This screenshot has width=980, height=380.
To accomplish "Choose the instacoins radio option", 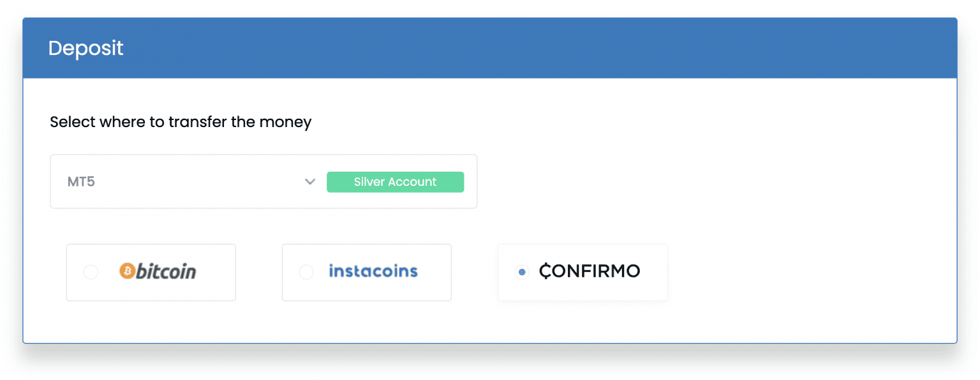I will click(x=306, y=272).
